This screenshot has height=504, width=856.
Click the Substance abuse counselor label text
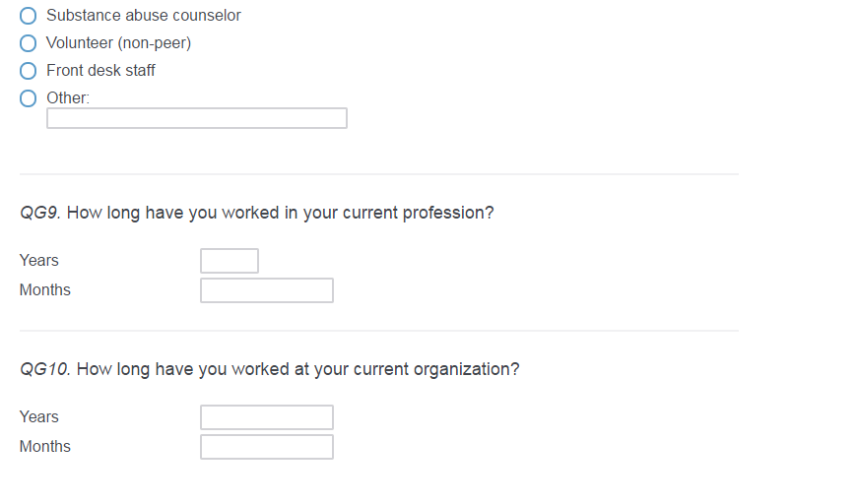(144, 16)
